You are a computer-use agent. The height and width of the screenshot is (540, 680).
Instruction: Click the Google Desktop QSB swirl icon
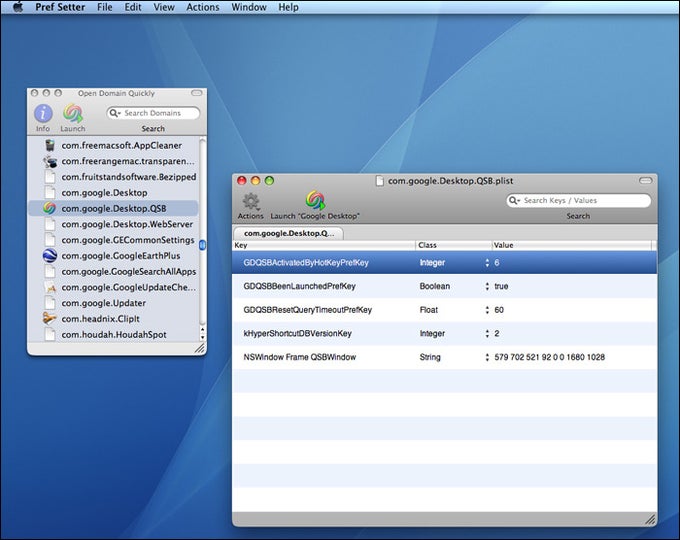pos(49,208)
